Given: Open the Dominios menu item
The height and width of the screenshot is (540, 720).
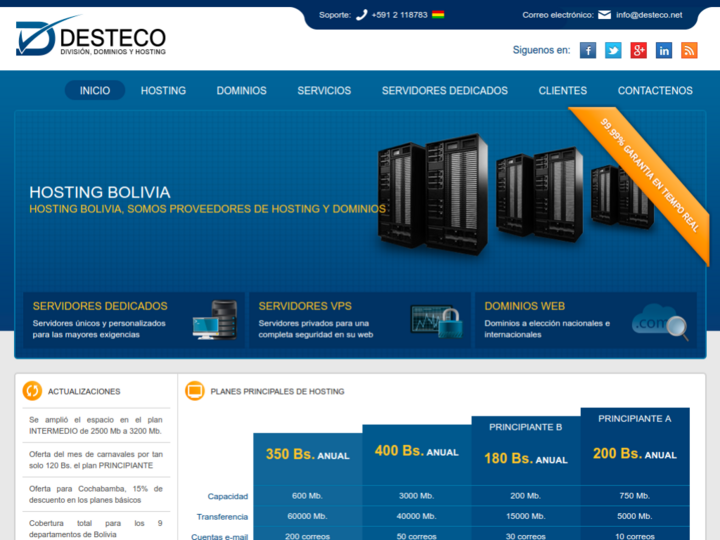Looking at the screenshot, I should click(241, 90).
